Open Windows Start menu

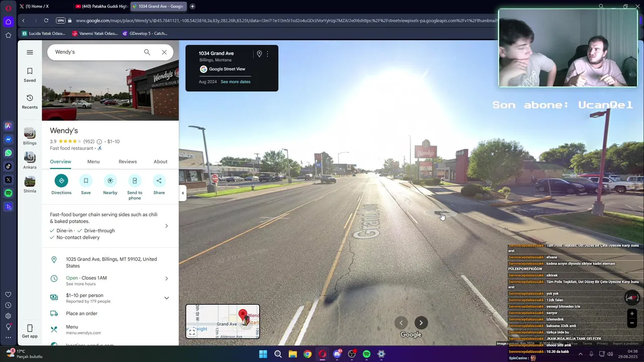263,354
